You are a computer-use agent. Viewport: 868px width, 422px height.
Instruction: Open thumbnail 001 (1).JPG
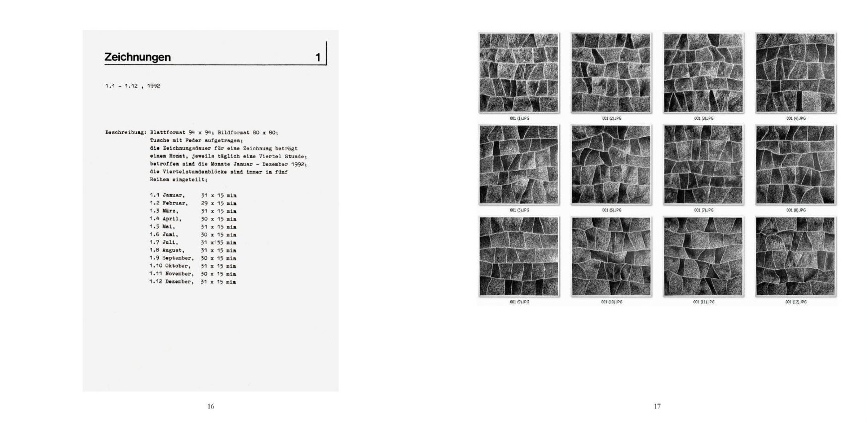pyautogui.click(x=519, y=73)
